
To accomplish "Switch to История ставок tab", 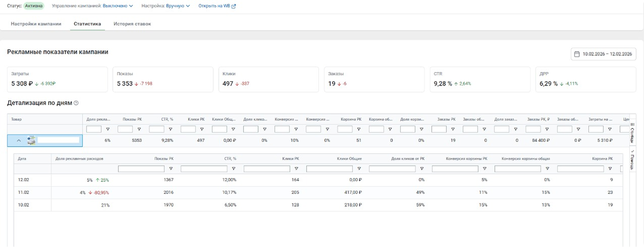I will 132,23.
